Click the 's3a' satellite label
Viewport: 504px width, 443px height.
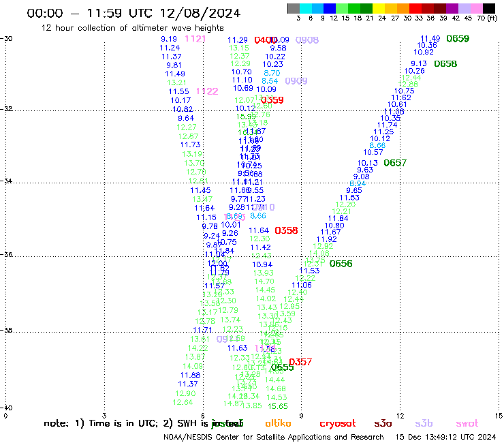383,423
